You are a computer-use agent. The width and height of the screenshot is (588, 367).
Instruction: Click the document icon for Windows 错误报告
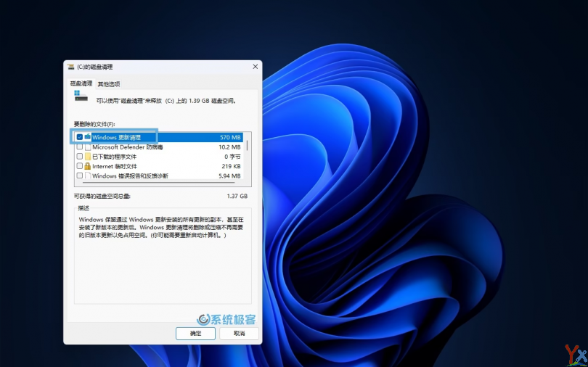click(x=88, y=176)
